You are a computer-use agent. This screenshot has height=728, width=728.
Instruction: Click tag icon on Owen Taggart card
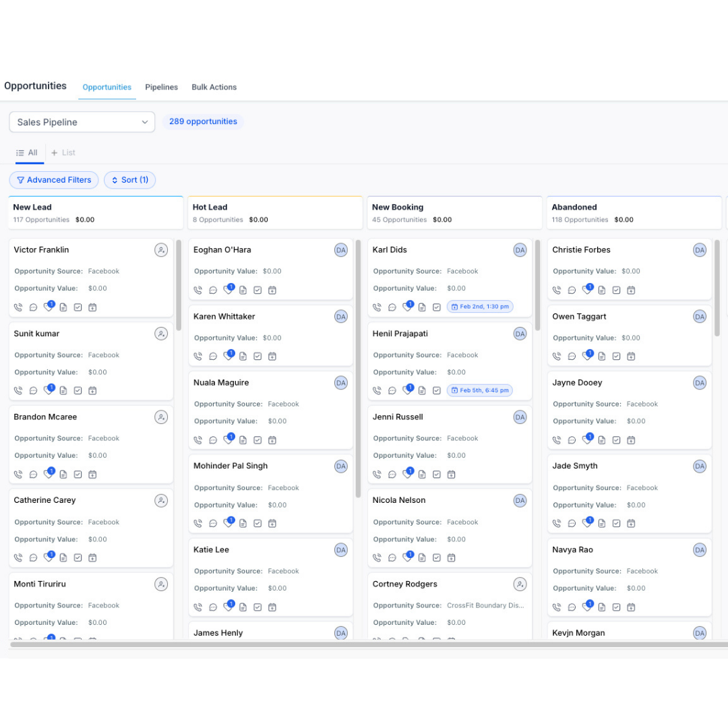pos(587,355)
